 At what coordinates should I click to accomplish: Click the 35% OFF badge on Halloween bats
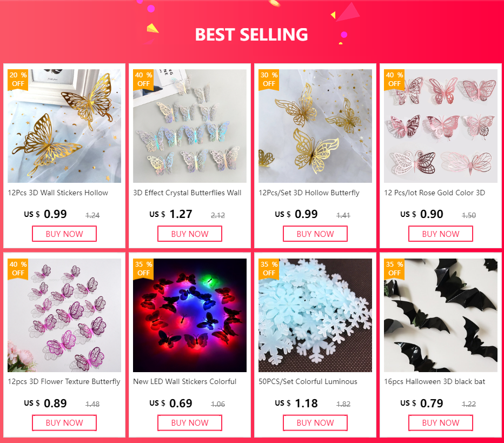(x=394, y=269)
